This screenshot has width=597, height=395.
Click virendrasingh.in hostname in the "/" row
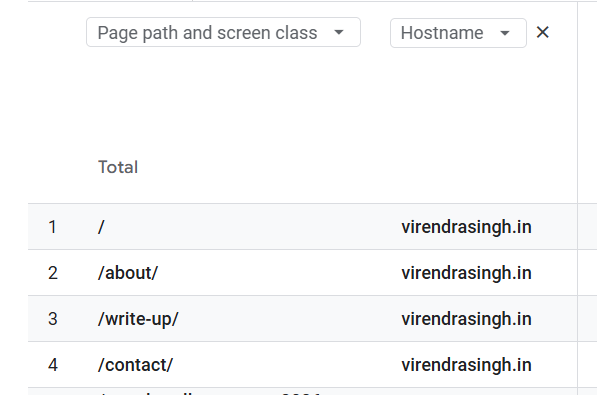point(466,227)
